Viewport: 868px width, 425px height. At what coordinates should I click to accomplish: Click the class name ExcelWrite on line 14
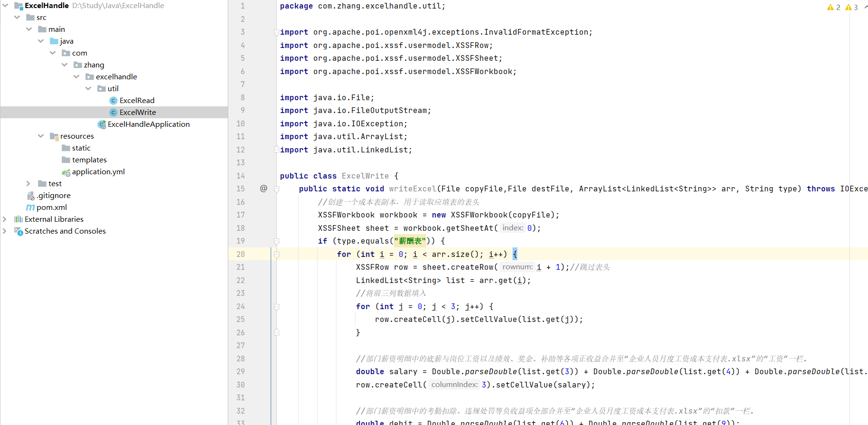[x=365, y=176]
